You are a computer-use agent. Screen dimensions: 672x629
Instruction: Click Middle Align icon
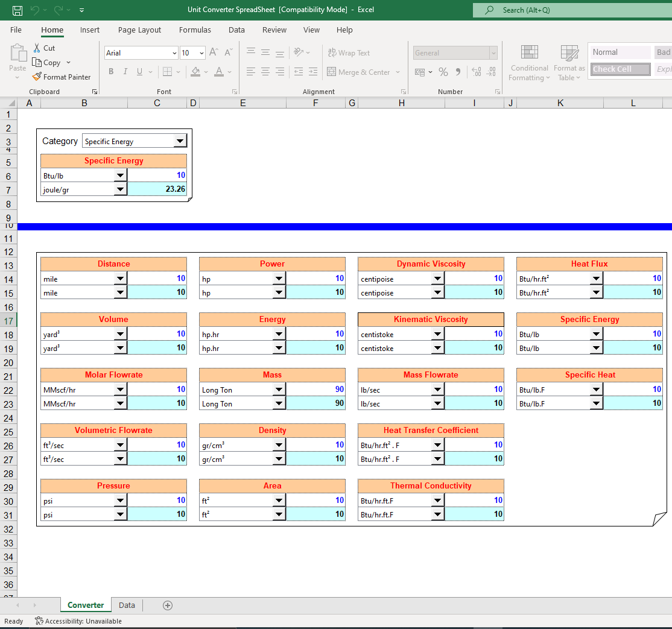[265, 52]
